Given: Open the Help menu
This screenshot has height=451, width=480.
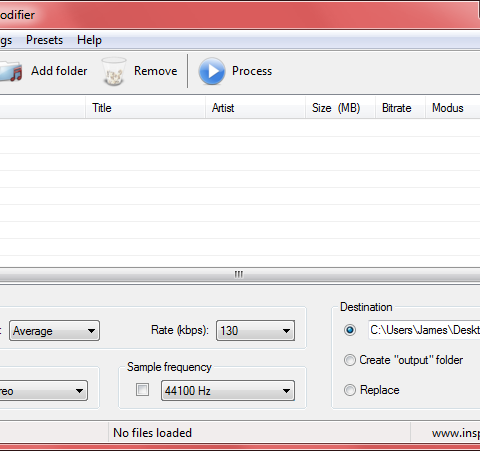Looking at the screenshot, I should 89,40.
